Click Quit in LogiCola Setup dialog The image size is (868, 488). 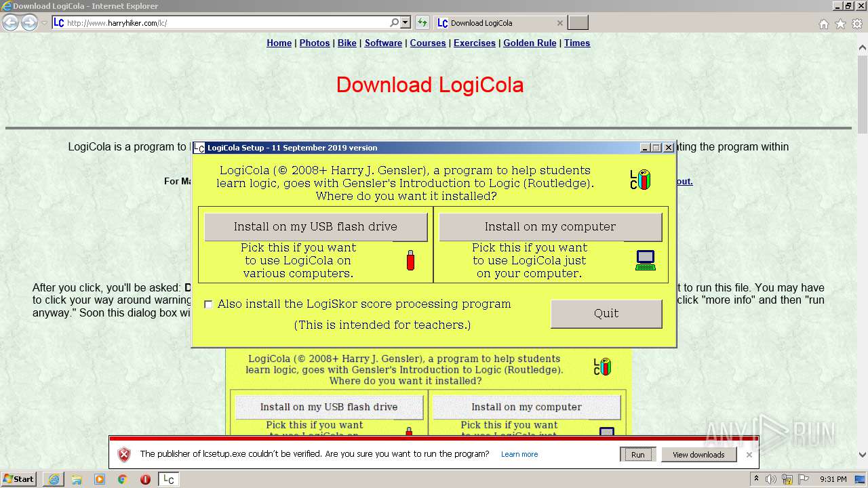[x=606, y=313]
